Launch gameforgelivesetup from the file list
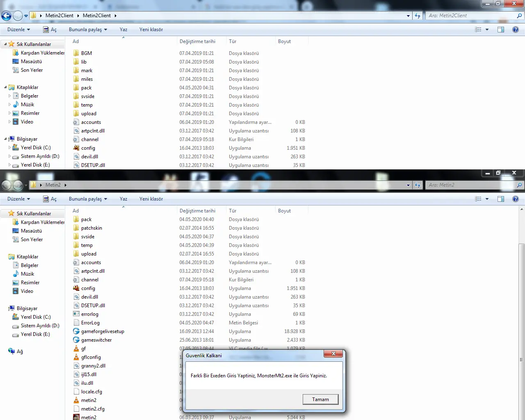This screenshot has height=420, width=525. (103, 331)
